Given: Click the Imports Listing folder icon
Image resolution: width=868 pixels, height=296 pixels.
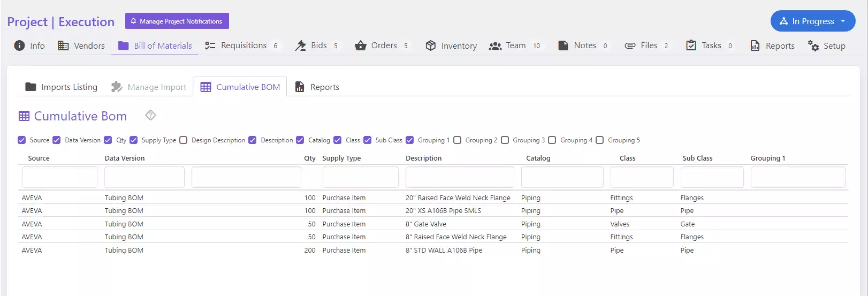Looking at the screenshot, I should (x=31, y=87).
